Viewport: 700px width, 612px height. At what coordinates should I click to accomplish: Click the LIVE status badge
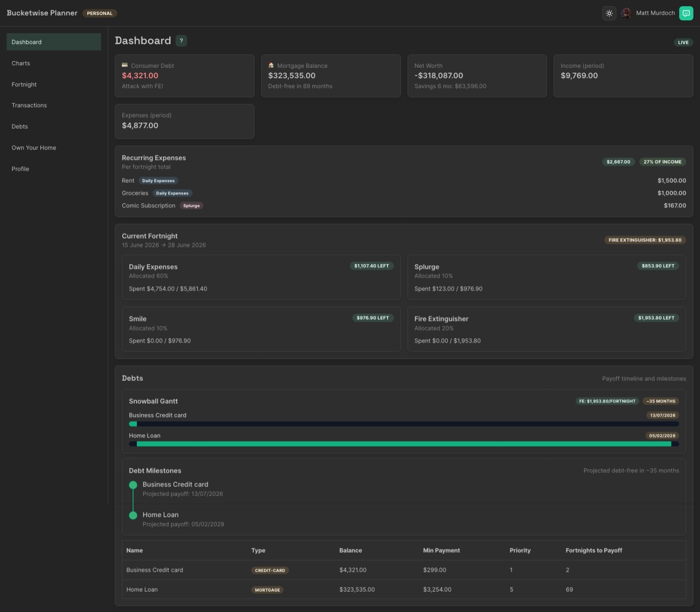[683, 43]
